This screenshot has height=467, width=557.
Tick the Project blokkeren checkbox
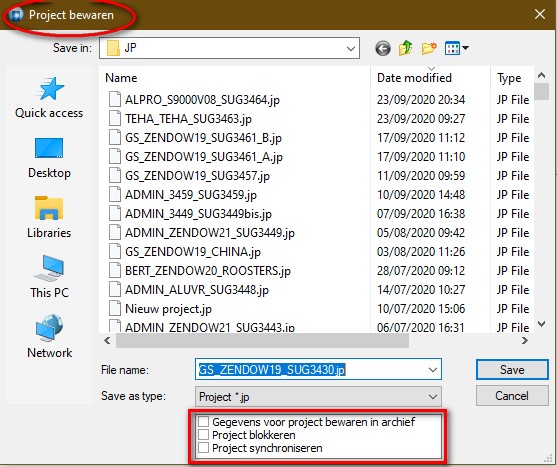tap(203, 435)
